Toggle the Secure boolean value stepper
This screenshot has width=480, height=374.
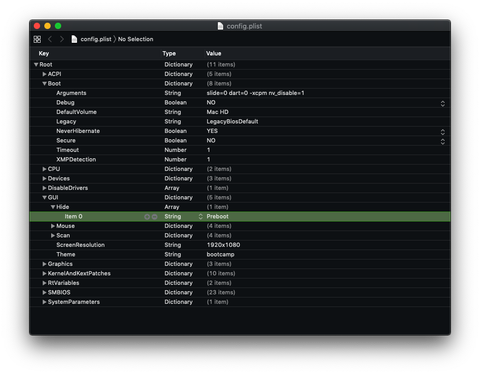(x=443, y=142)
